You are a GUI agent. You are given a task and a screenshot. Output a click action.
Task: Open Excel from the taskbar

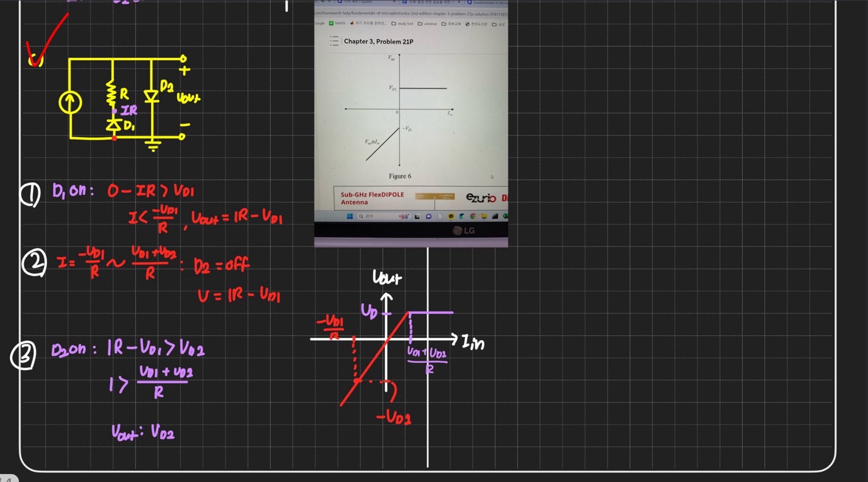506,216
